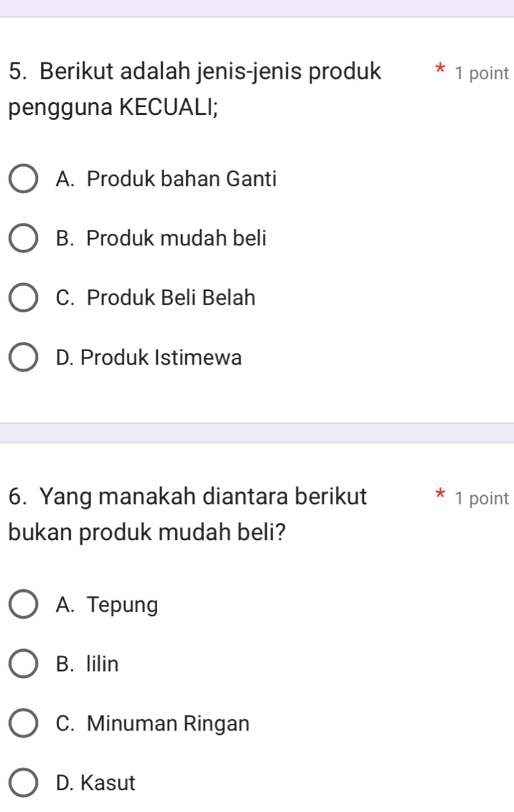The height and width of the screenshot is (812, 514).
Task: Choose the Produk mudah beli radio circle
Action: coord(23,239)
